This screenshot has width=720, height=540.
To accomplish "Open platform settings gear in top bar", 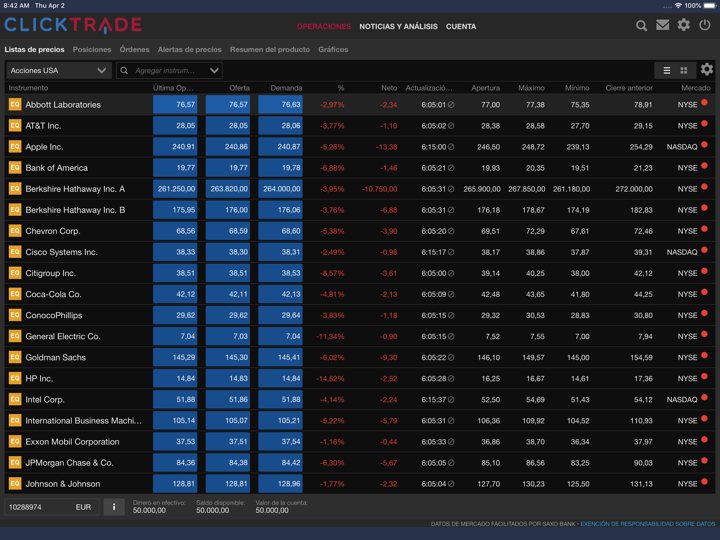I will 684,25.
